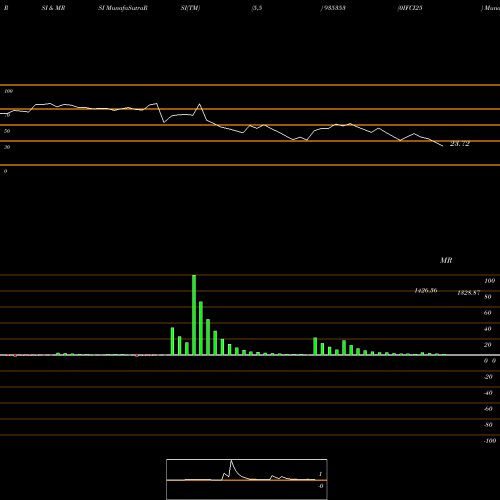Open the mini overview chart thumbnail
Image resolution: width=500 pixels, height=500 pixels.
(x=247, y=479)
